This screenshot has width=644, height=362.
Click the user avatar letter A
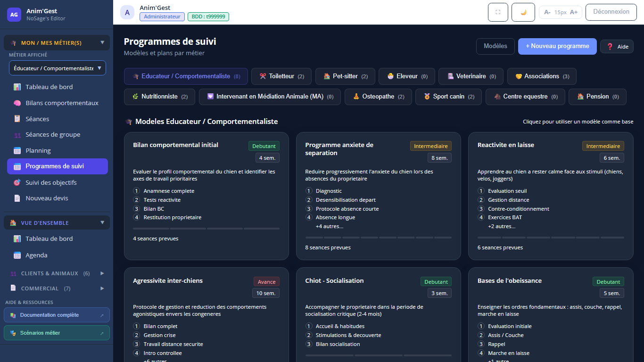point(127,12)
